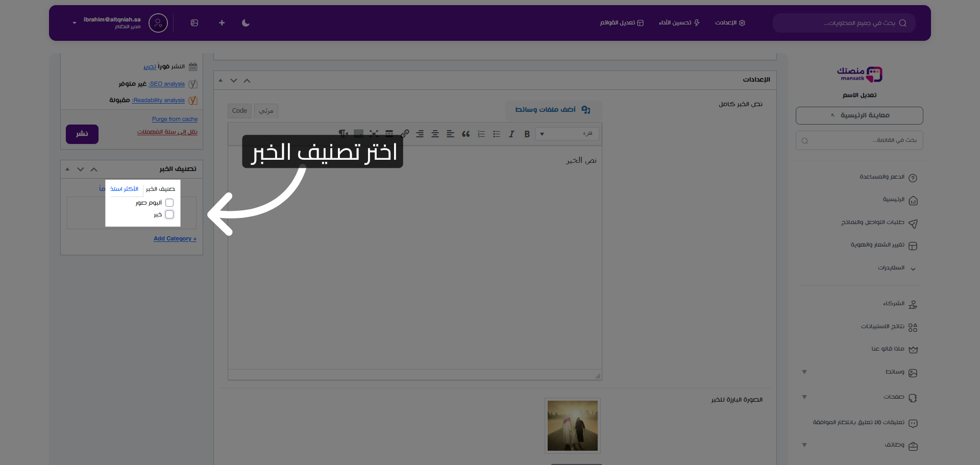Click the plus icon in the top bar
The image size is (980, 465).
click(222, 23)
